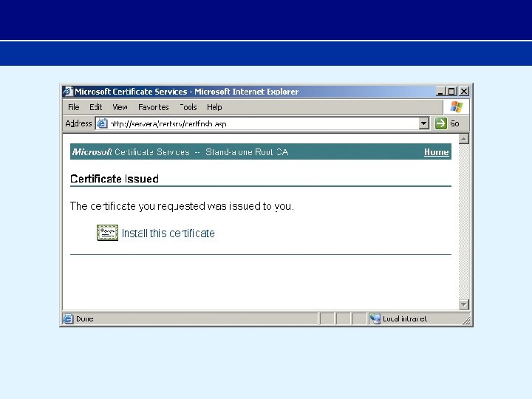Expand the address bar dropdown
Viewport: 532px width, 399px height.
point(423,123)
